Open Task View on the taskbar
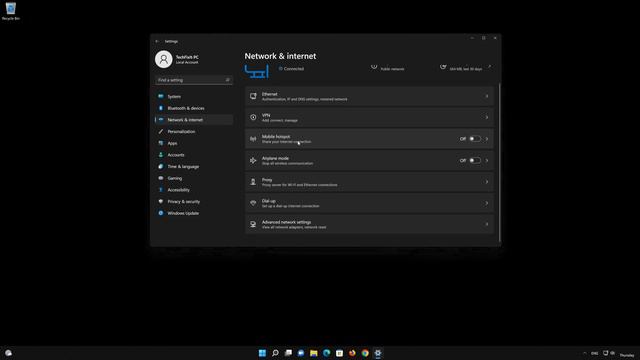This screenshot has width=640, height=360. (288, 353)
